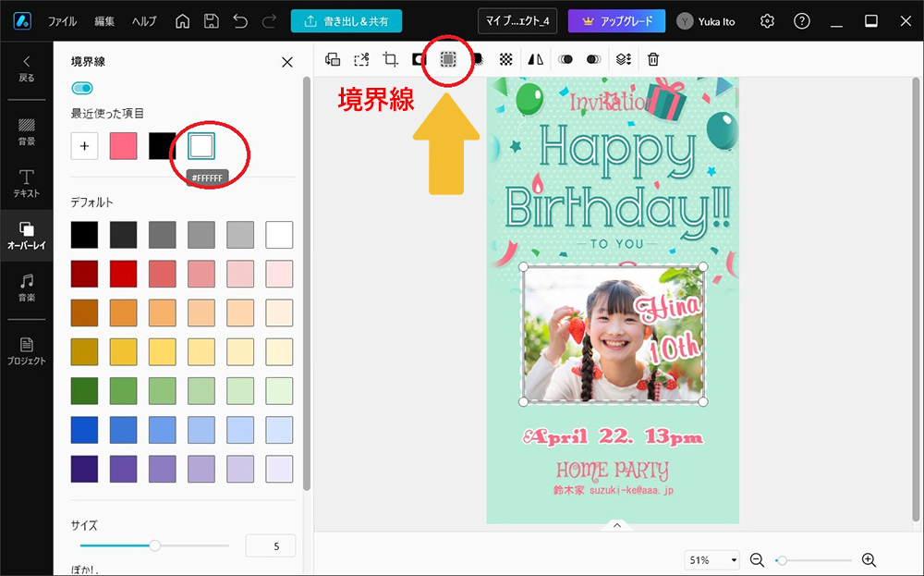
Task: Open the 音楽 music sidebar panel
Action: [x=27, y=288]
